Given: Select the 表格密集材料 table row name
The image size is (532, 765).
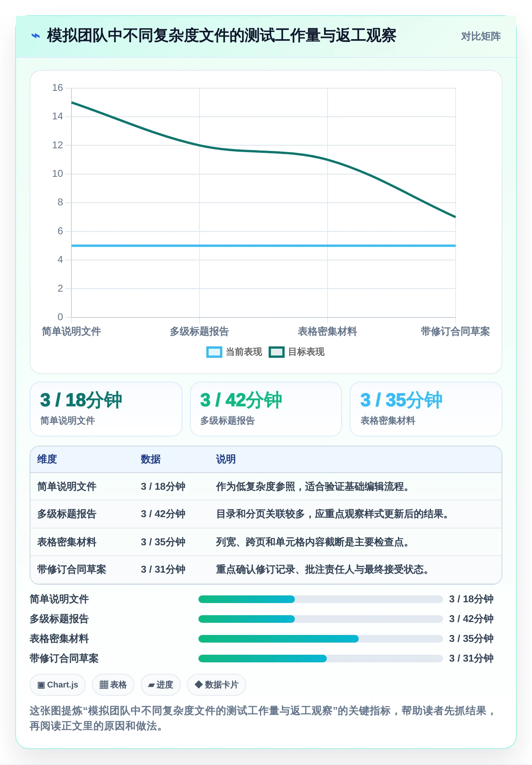Looking at the screenshot, I should pyautogui.click(x=67, y=542).
